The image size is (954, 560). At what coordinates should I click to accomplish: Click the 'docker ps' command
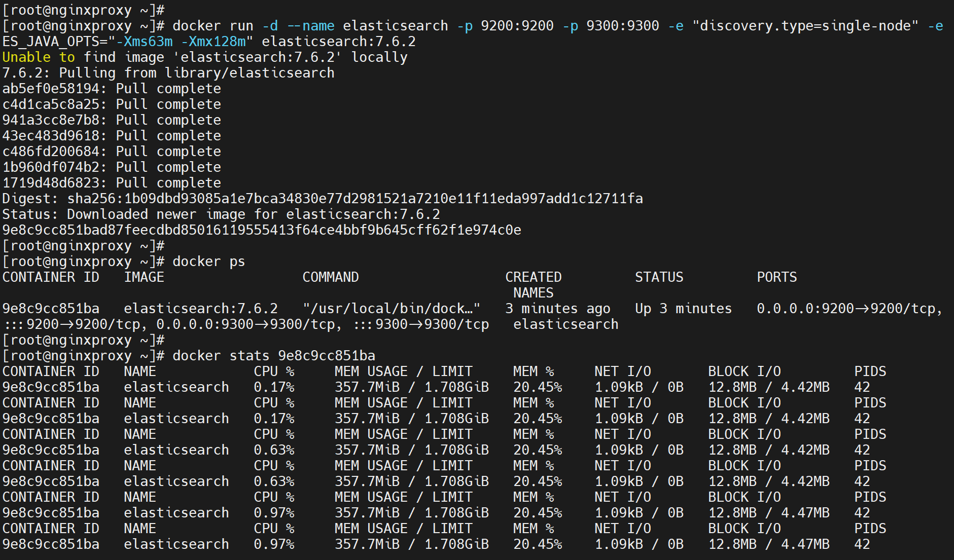tap(208, 262)
